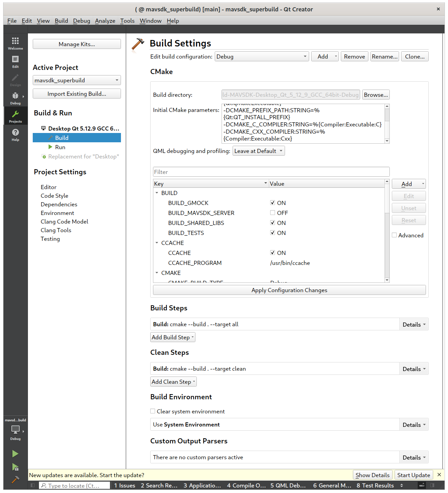Image resolution: width=448 pixels, height=493 pixels.
Task: Collapse the CCACHE tree section
Action: pyautogui.click(x=157, y=243)
